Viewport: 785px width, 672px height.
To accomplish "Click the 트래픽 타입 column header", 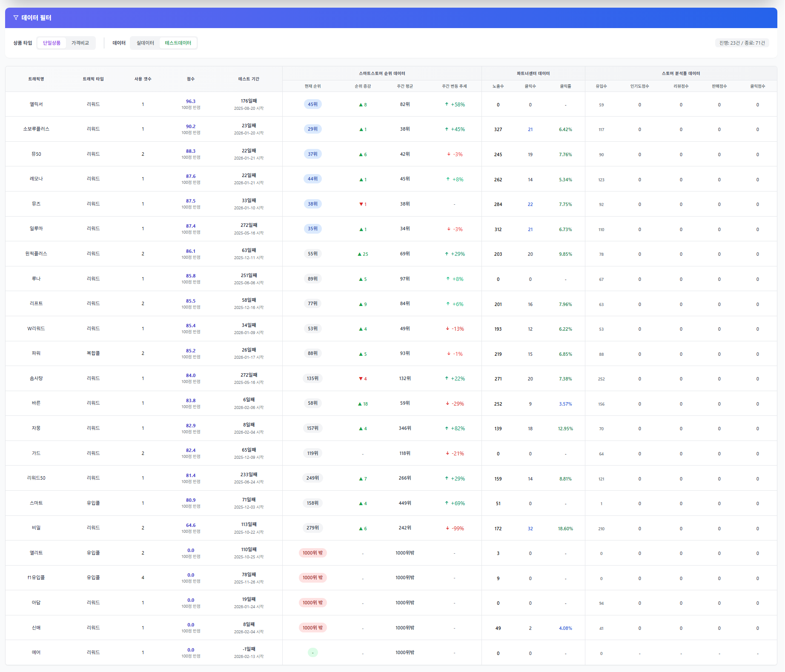I will click(x=93, y=79).
